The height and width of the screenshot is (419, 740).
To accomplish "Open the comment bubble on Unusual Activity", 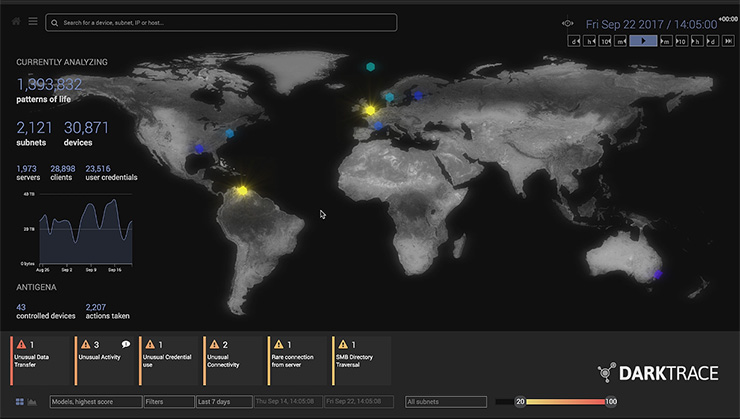I will pos(126,344).
